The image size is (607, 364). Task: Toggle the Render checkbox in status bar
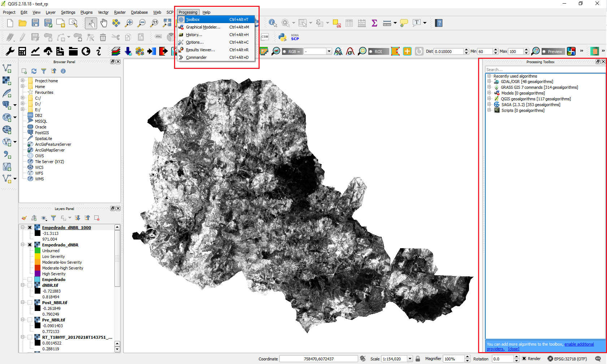(524, 359)
